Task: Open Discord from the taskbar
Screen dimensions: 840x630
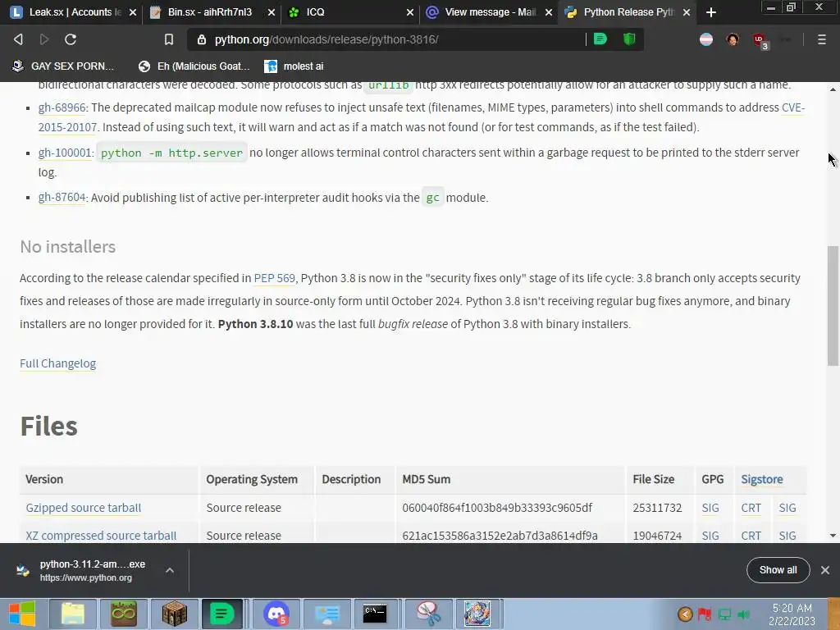Action: 276,614
